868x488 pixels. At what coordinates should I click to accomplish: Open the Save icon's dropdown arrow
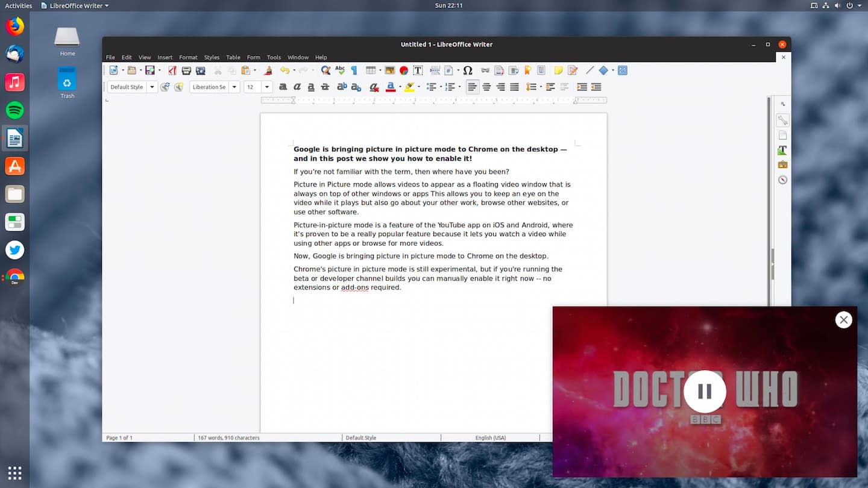pyautogui.click(x=160, y=70)
